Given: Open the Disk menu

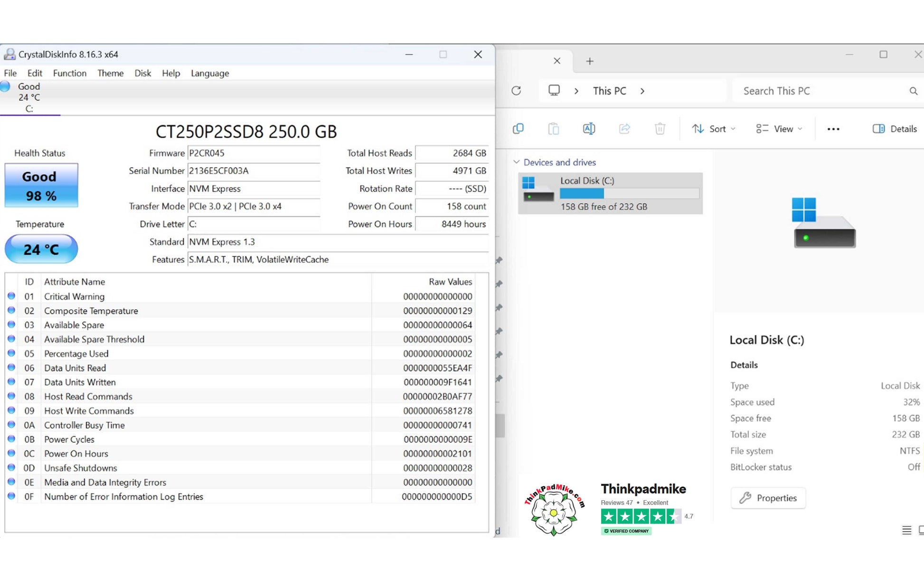Looking at the screenshot, I should tap(142, 73).
